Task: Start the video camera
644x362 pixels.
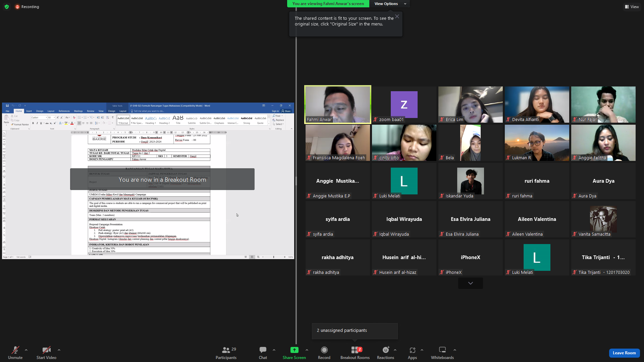Action: pos(46,353)
